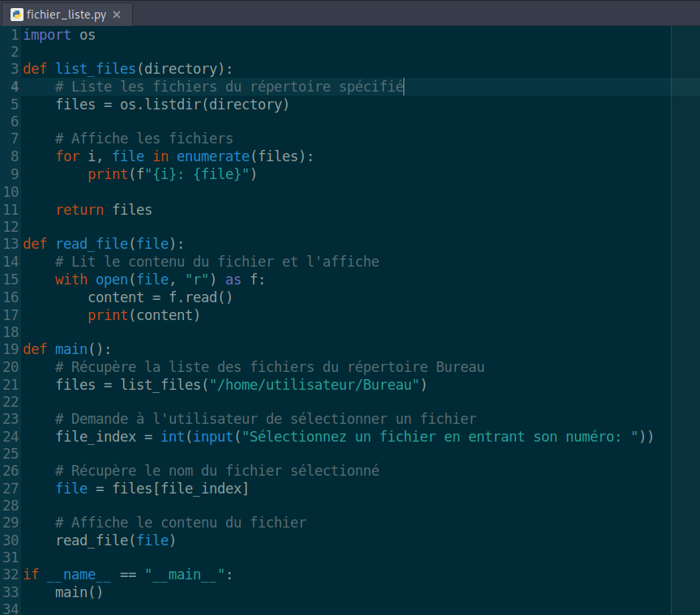The image size is (700, 615).
Task: Click the 'return files' statement
Action: (x=104, y=210)
